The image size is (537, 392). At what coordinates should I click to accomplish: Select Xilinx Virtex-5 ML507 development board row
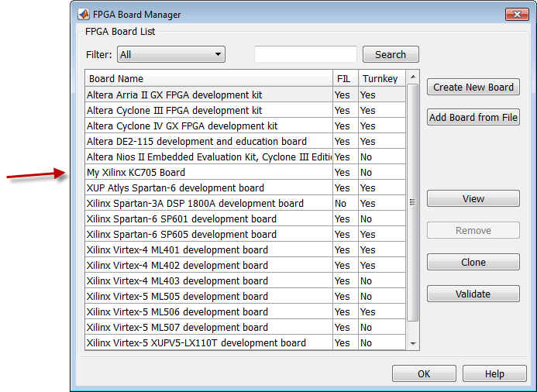coord(209,327)
